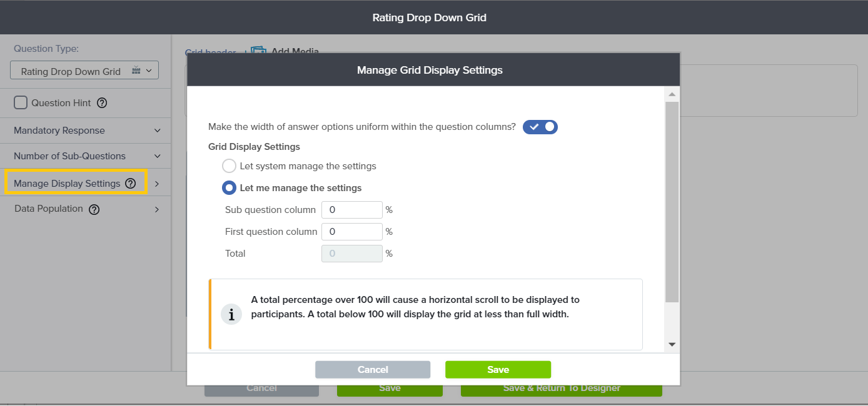Viewport: 868px width, 406px height.
Task: Click the Add Media icon
Action: [259, 51]
